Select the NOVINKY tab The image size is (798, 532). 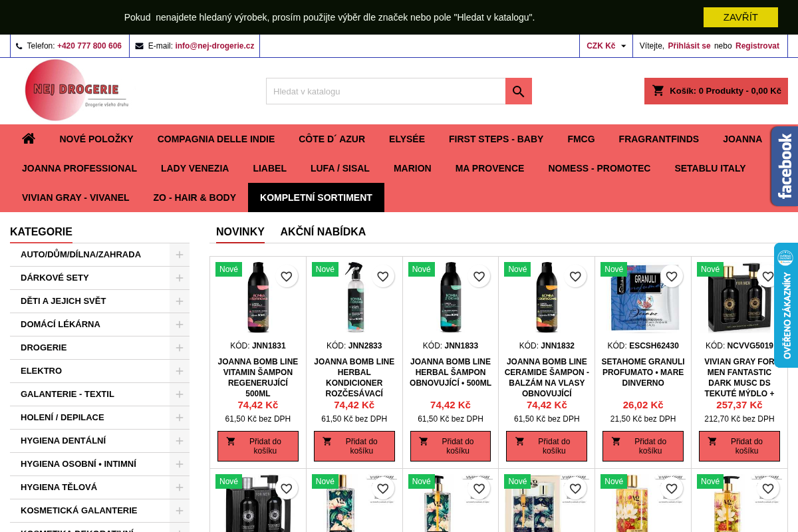click(240, 232)
